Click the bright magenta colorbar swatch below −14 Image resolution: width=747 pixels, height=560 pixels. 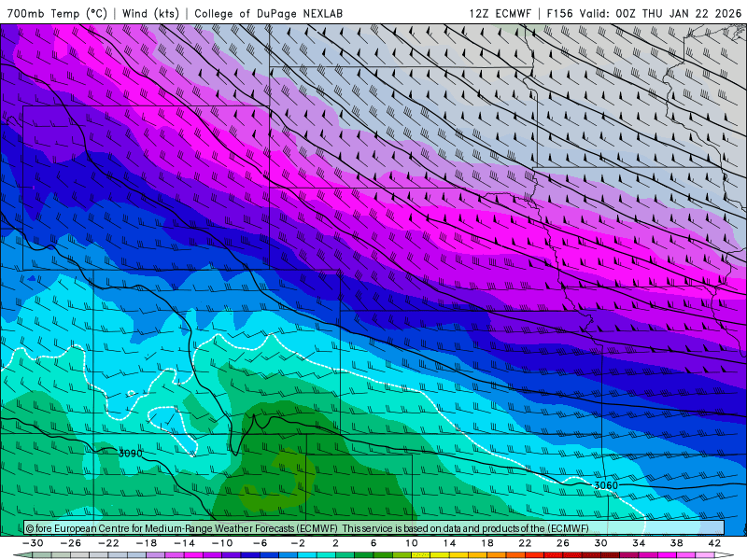click(x=193, y=555)
